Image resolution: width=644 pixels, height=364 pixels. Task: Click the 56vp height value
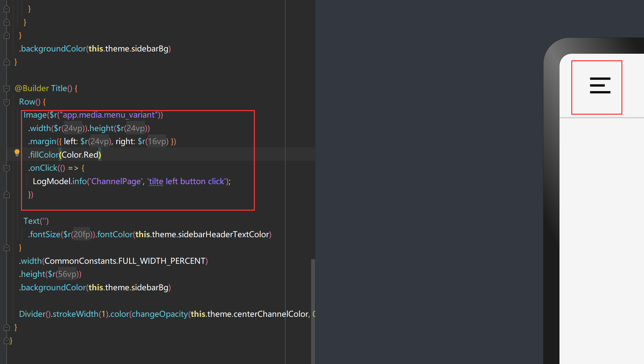click(67, 274)
